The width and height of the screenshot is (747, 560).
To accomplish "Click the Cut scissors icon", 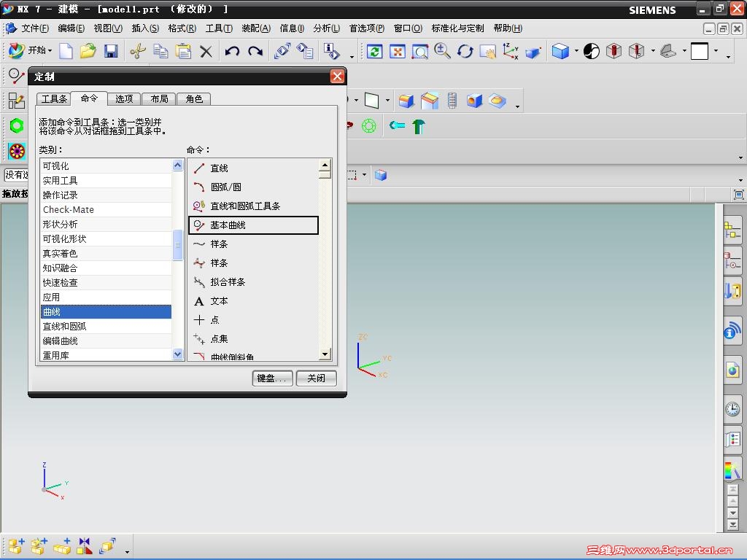I will click(x=138, y=51).
